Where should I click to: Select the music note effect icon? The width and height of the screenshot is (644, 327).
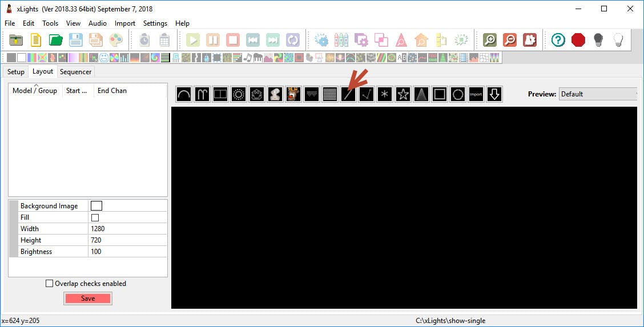point(248,58)
